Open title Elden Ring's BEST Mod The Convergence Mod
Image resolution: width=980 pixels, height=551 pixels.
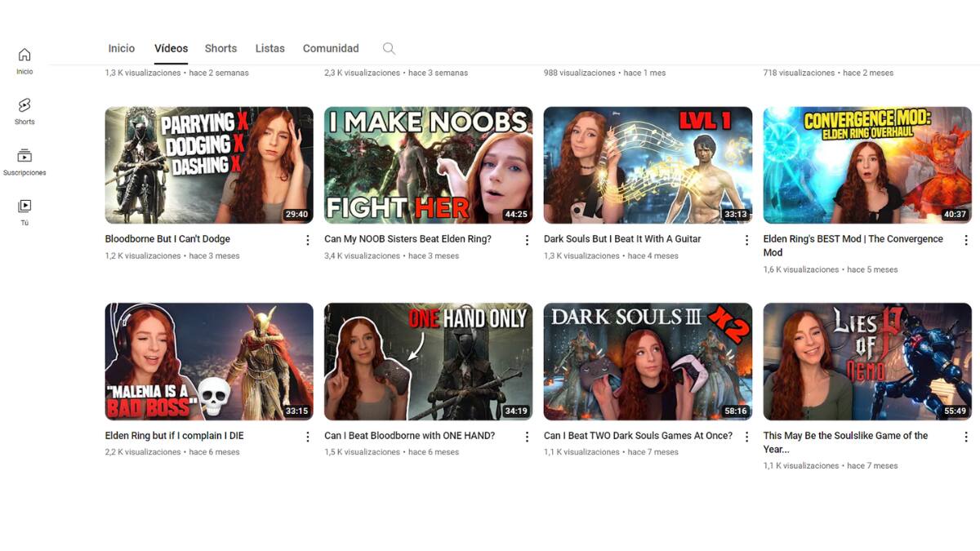[x=853, y=246]
